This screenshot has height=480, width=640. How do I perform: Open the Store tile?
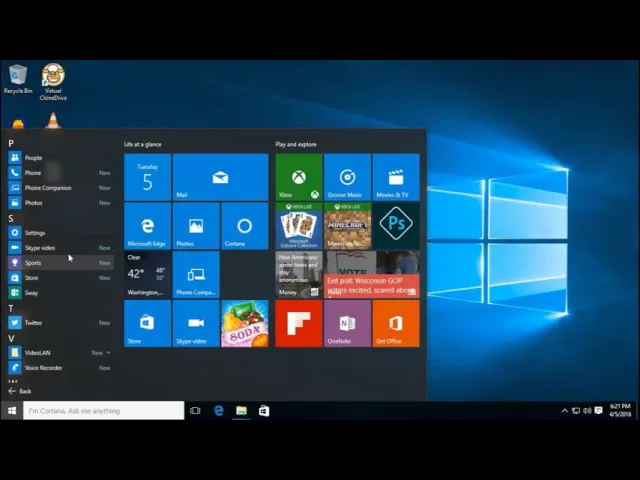click(x=147, y=323)
